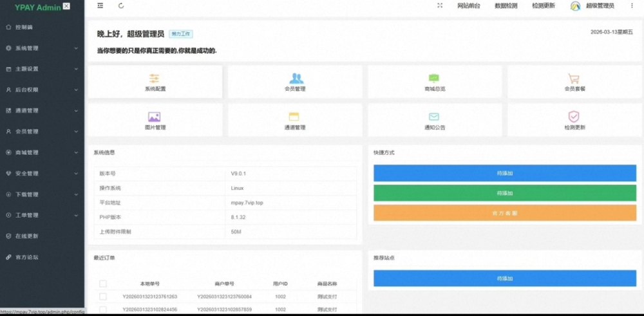
Task: Click the 最近订单 section title
Action: 104,257
